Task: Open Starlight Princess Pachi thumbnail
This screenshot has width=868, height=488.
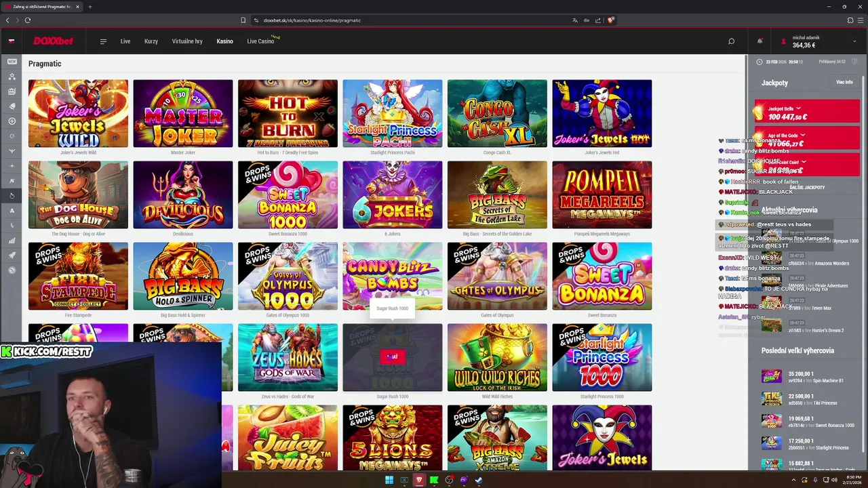Action: [x=393, y=113]
